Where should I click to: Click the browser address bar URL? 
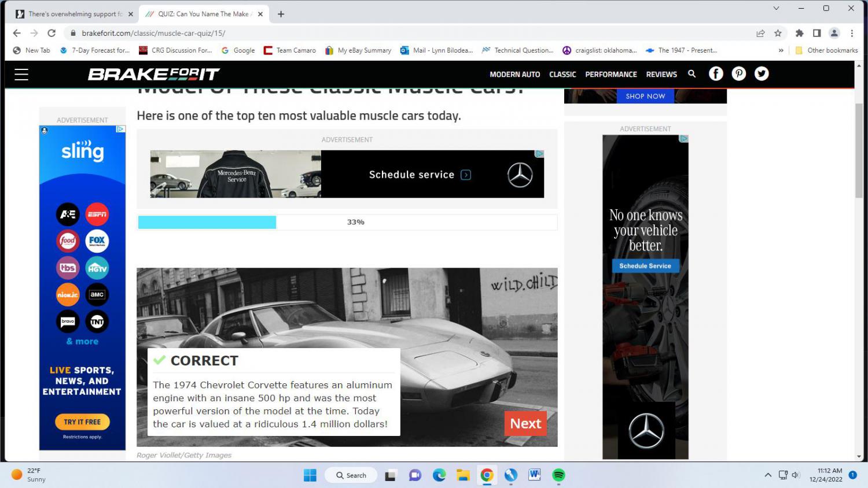[153, 33]
